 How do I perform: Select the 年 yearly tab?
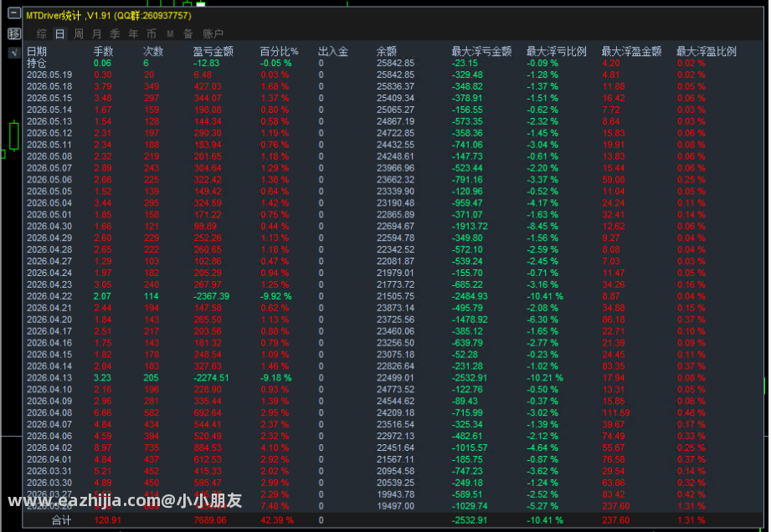click(133, 34)
